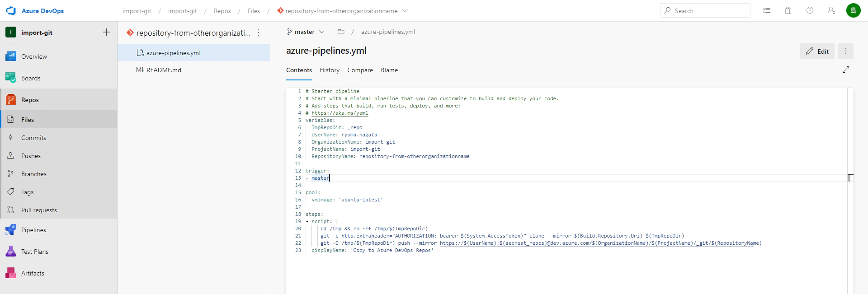Open more actions menu beside Edit button
This screenshot has width=868, height=294.
845,51
